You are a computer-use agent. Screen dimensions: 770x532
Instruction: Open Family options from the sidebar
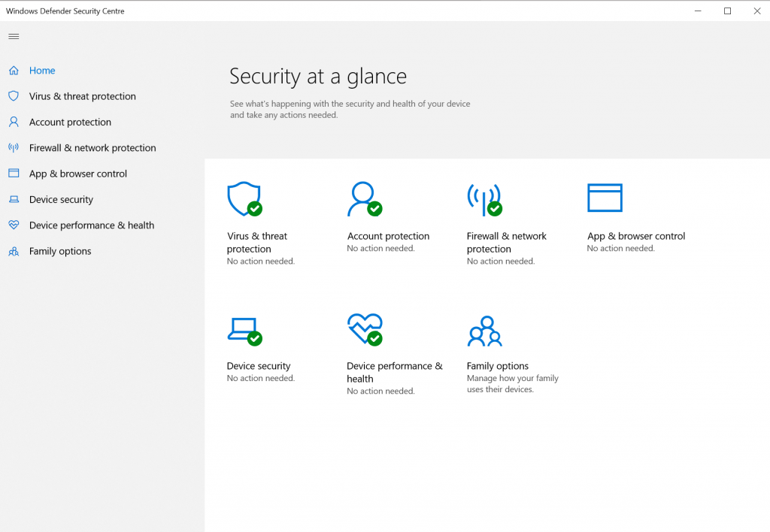(60, 251)
